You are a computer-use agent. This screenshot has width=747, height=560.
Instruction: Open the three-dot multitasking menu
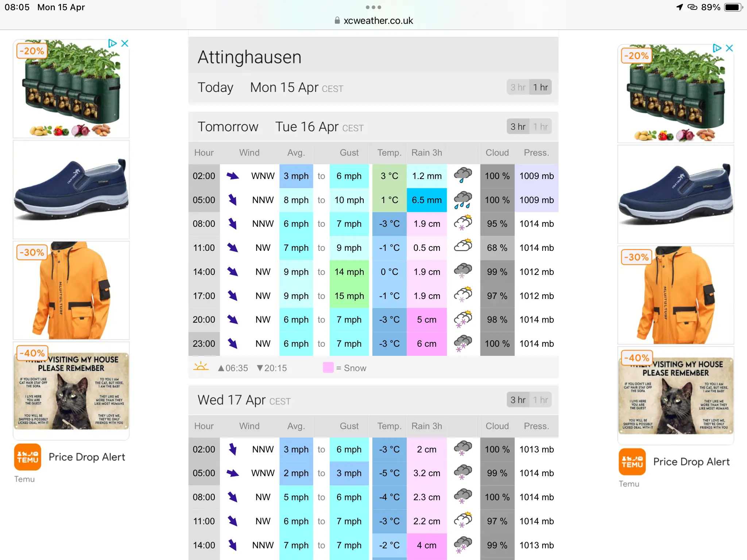tap(373, 7)
